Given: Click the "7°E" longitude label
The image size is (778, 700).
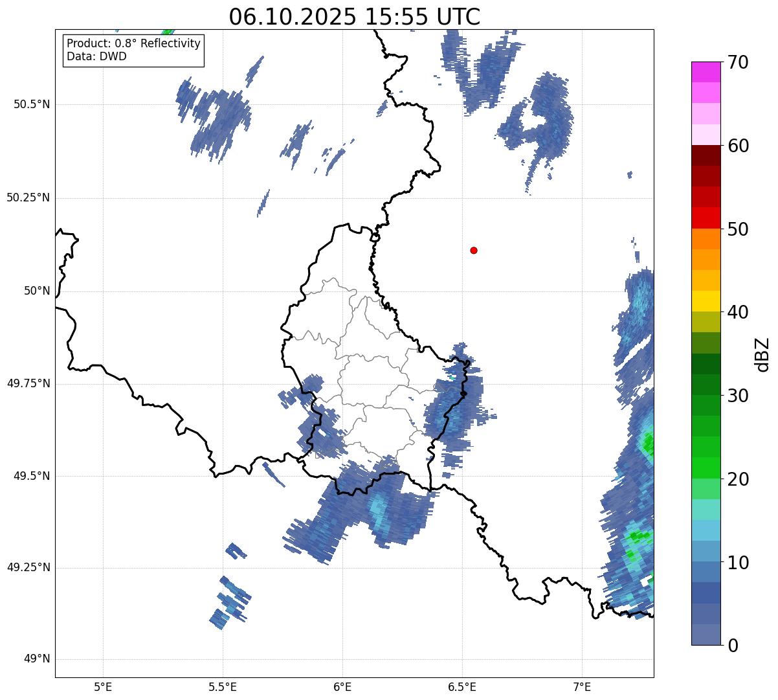Looking at the screenshot, I should click(x=582, y=687).
